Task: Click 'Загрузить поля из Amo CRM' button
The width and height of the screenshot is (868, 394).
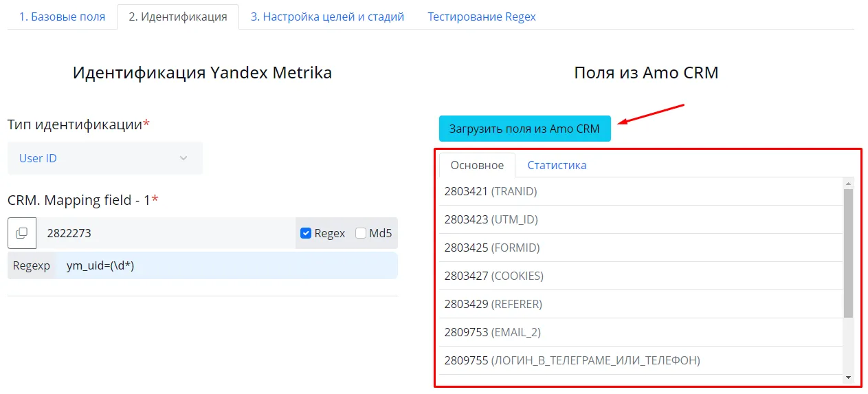Action: point(525,129)
